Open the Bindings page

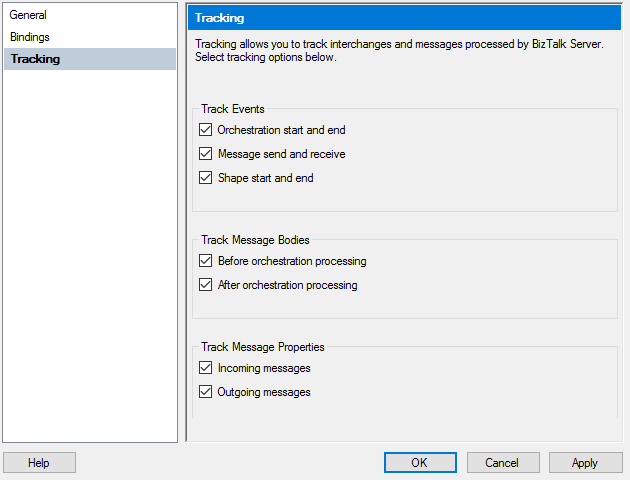tap(30, 37)
